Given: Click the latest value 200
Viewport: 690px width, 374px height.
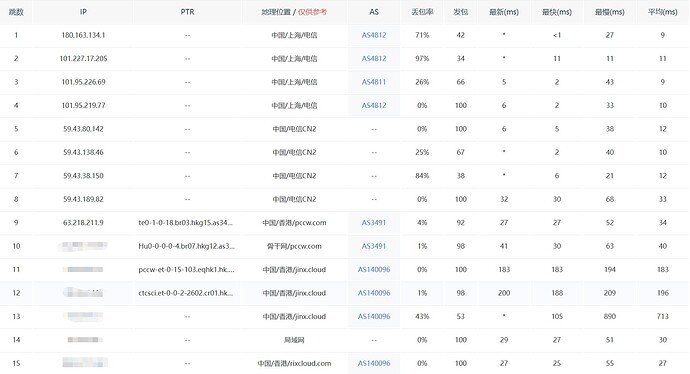Looking at the screenshot, I should (x=504, y=293).
